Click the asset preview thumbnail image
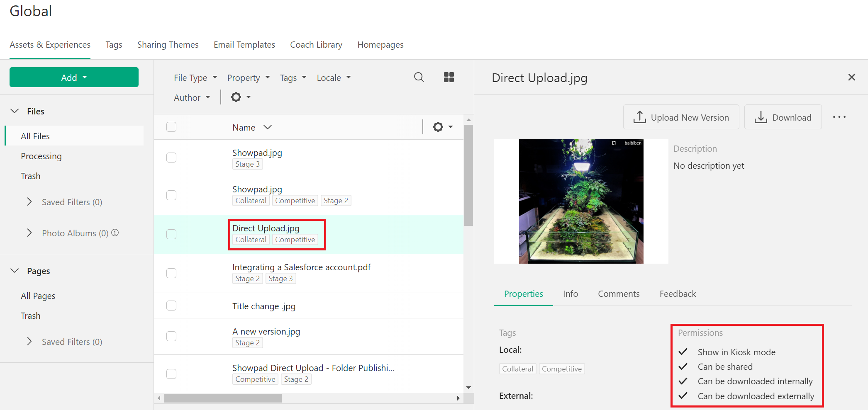The width and height of the screenshot is (868, 410). (x=581, y=201)
